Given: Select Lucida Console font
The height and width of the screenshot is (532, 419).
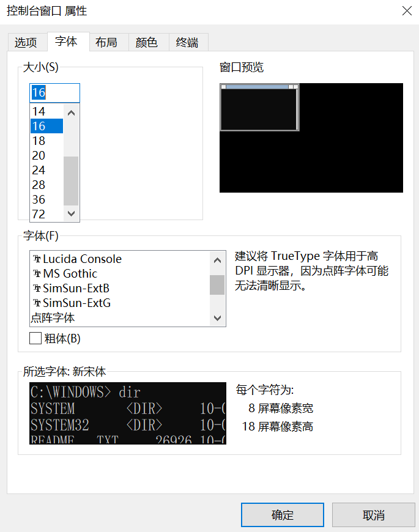Looking at the screenshot, I should click(119, 259).
